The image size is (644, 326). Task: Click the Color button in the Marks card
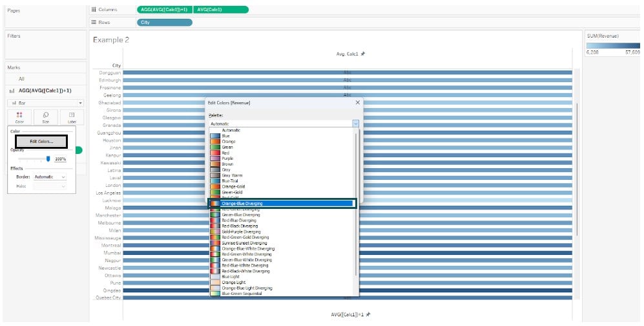(19, 117)
